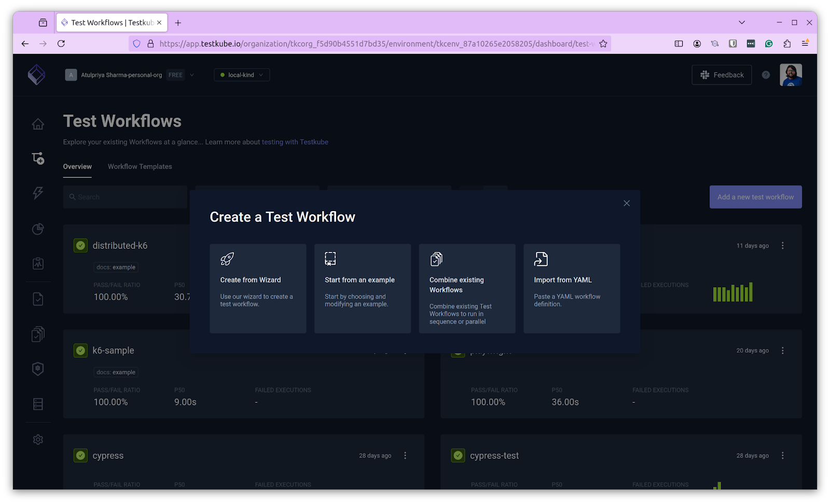Reload the page in browser toolbar
The image size is (830, 504).
point(61,44)
